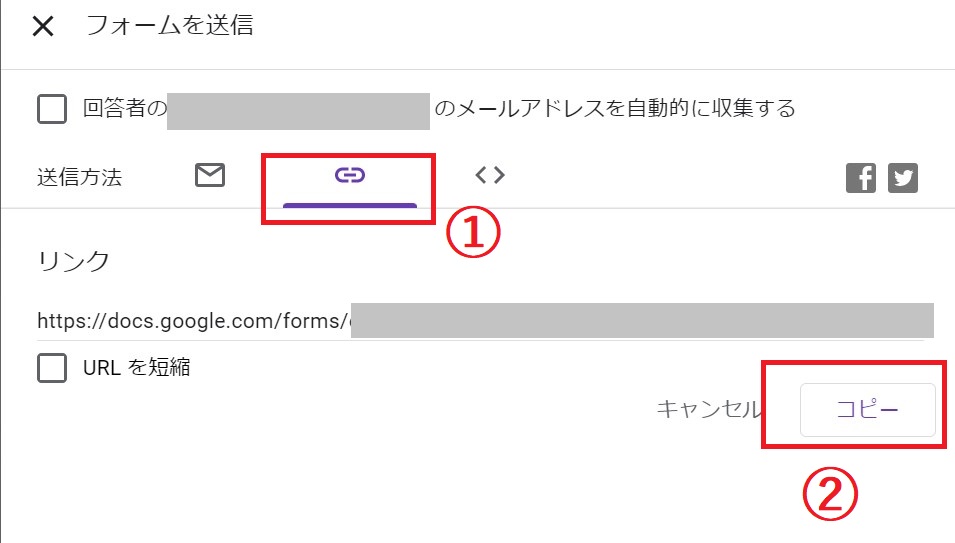
Task: Enable automatic email address collection checkbox
Action: click(x=52, y=109)
